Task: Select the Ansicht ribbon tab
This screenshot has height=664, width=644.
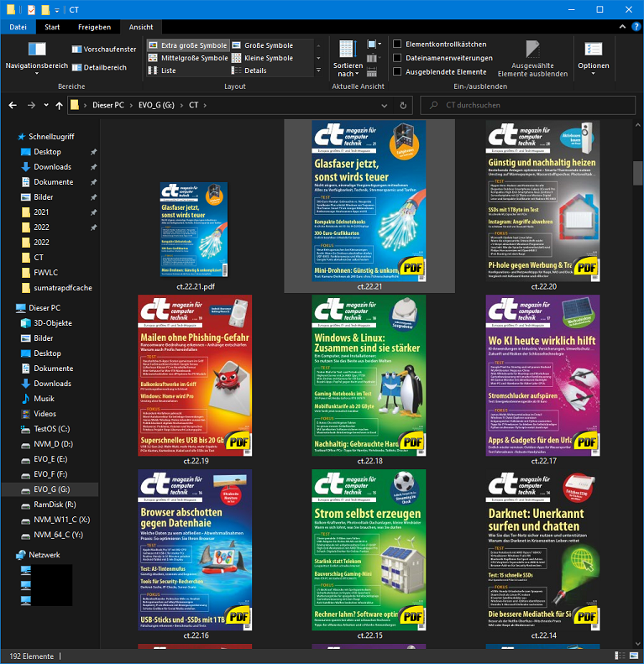Action: 141,27
